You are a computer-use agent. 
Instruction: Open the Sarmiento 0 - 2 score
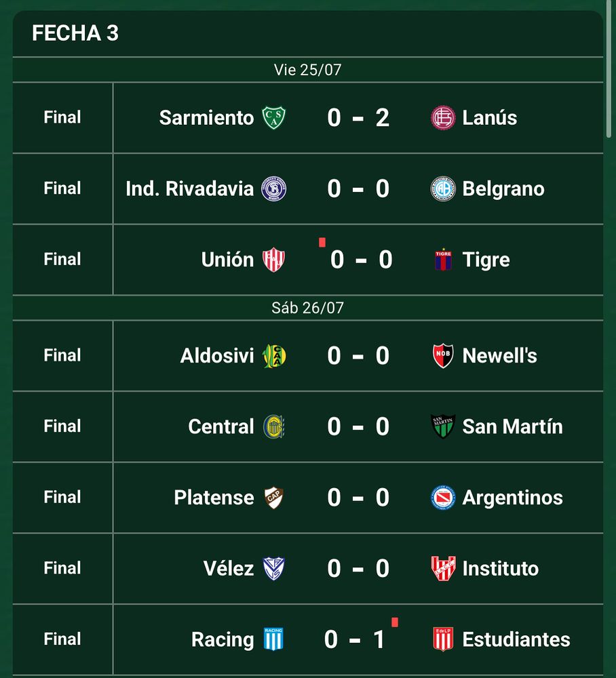tap(358, 117)
